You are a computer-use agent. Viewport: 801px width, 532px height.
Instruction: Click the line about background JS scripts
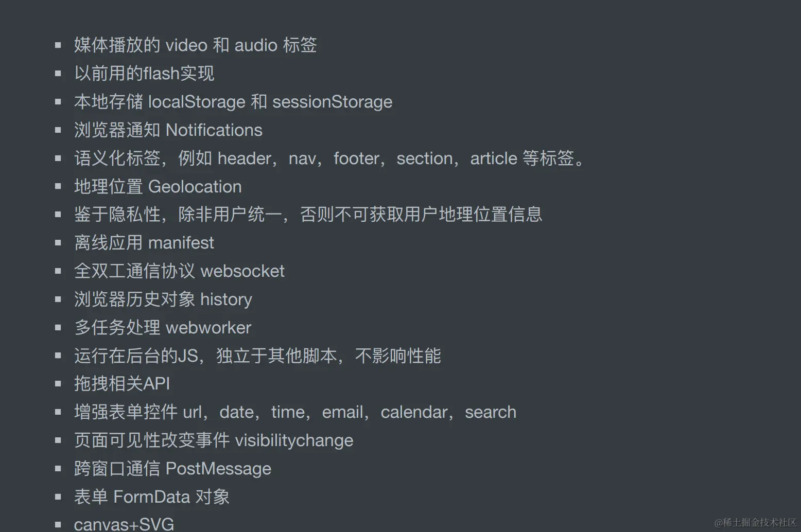point(257,356)
